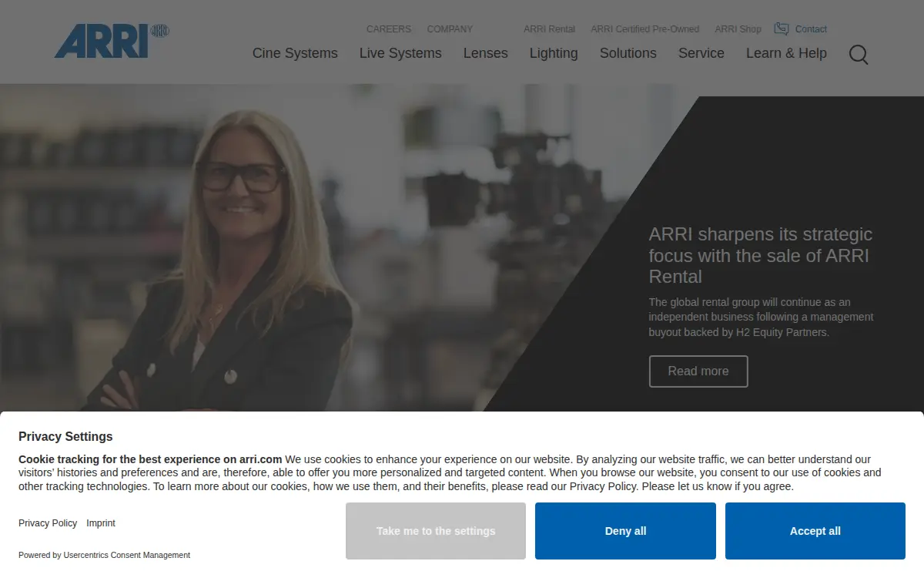This screenshot has width=924, height=578.
Task: Open the Solutions menu
Action: (628, 53)
